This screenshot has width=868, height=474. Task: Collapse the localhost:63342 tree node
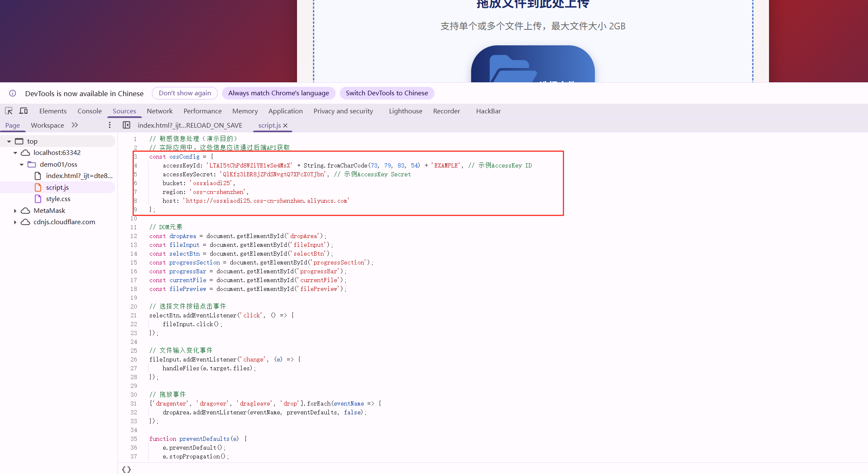pos(16,153)
